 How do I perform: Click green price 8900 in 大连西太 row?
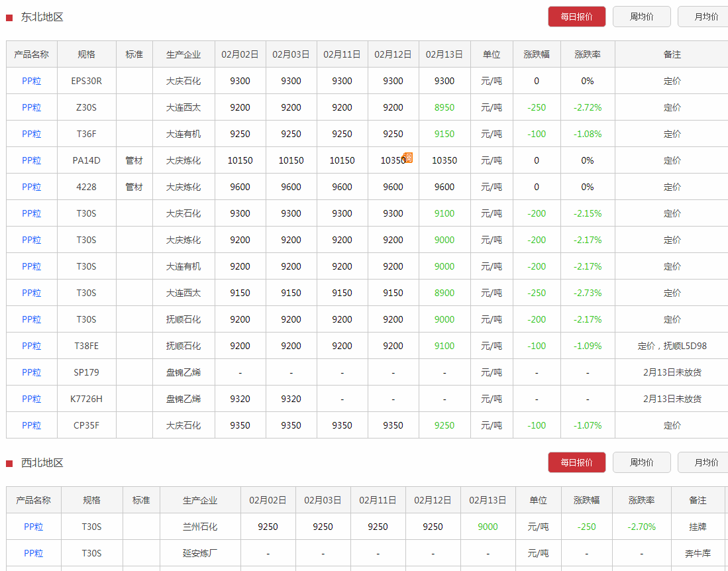[x=444, y=293]
